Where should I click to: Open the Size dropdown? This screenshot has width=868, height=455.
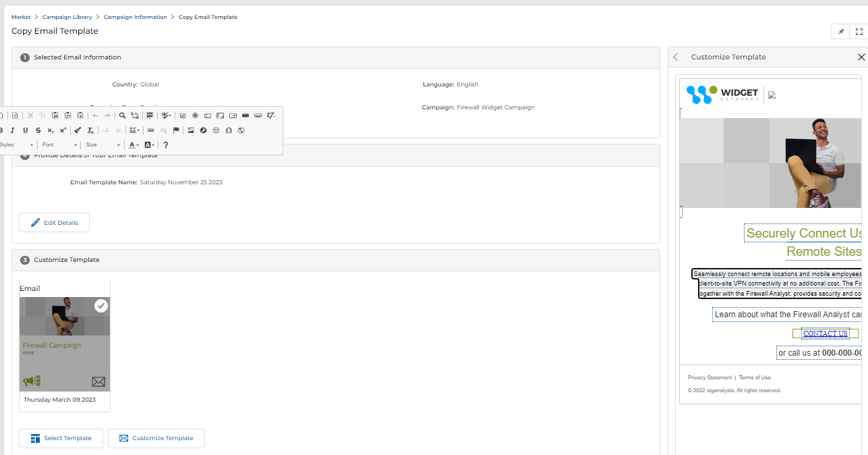click(x=103, y=144)
